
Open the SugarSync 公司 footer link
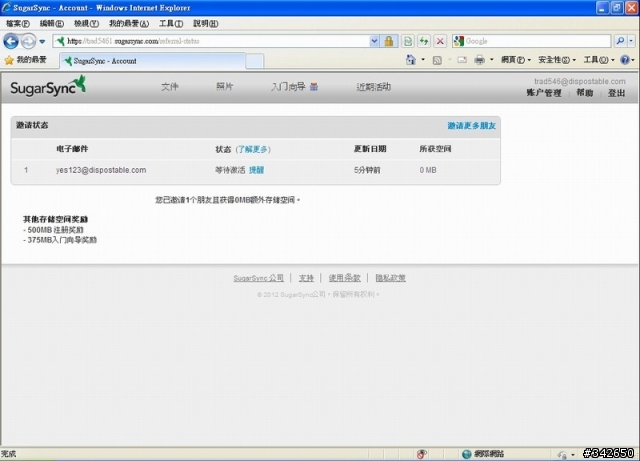tap(258, 278)
